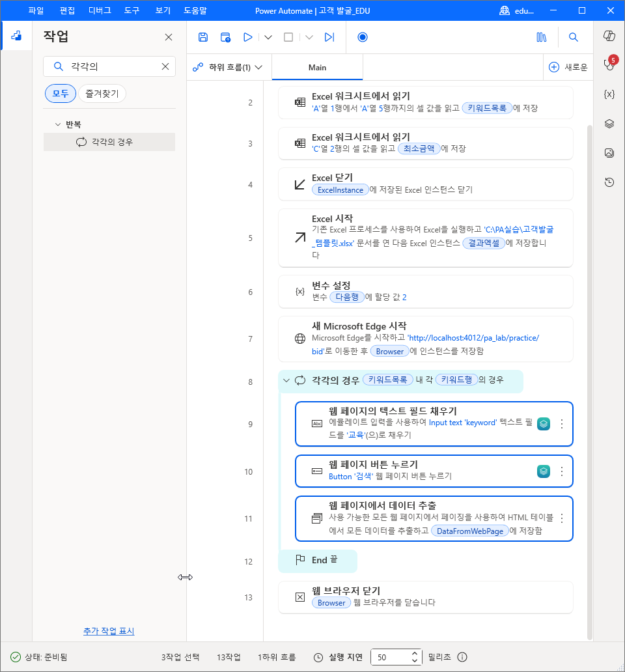Click the DataFromWebPage variable pill
The image size is (625, 672).
470,531
